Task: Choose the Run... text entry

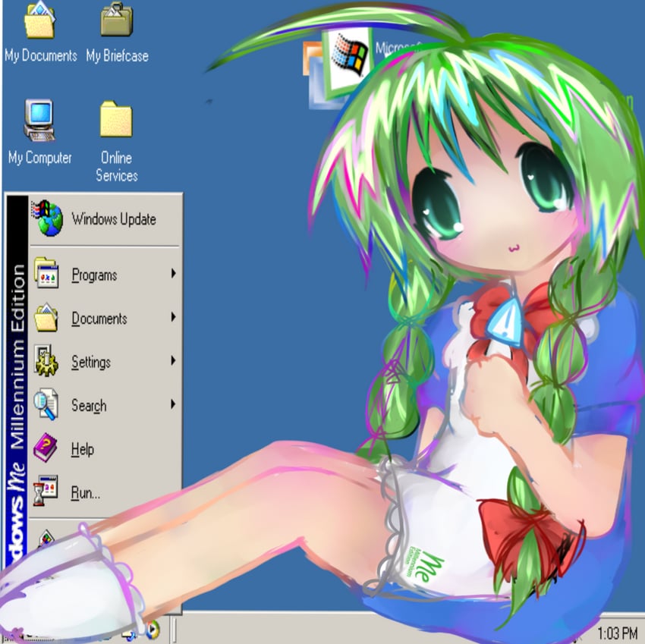Action: point(85,493)
